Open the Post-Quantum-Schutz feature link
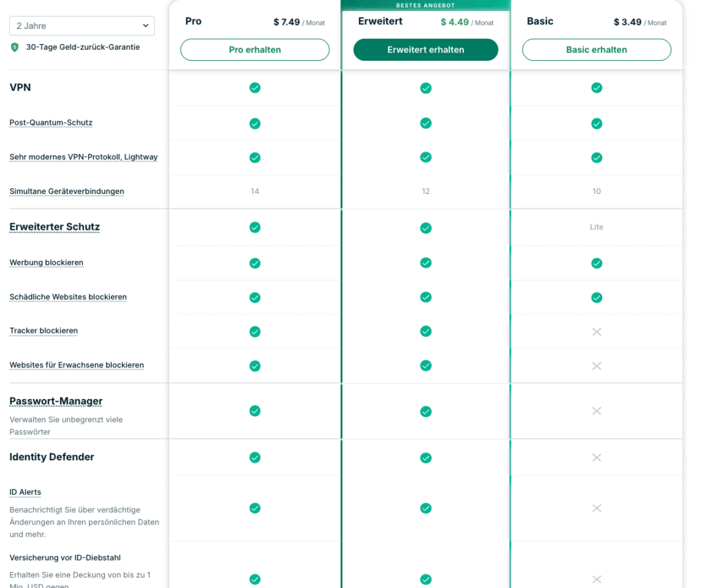This screenshot has height=588, width=707. click(51, 123)
